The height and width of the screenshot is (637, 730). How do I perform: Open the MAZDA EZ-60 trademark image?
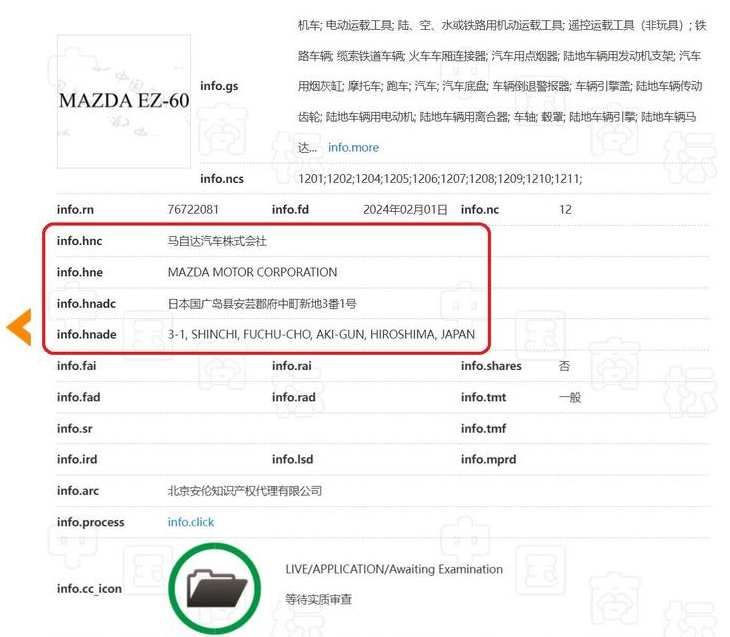tap(124, 101)
